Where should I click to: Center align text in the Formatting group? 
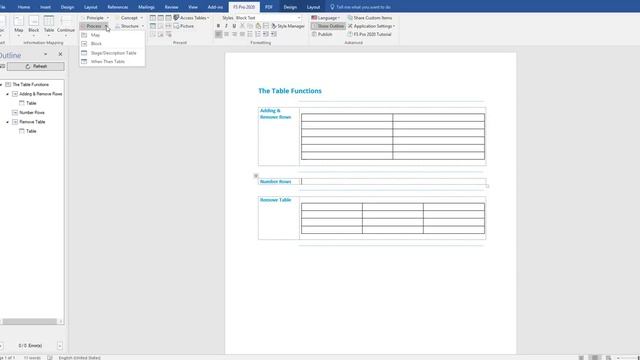226,34
